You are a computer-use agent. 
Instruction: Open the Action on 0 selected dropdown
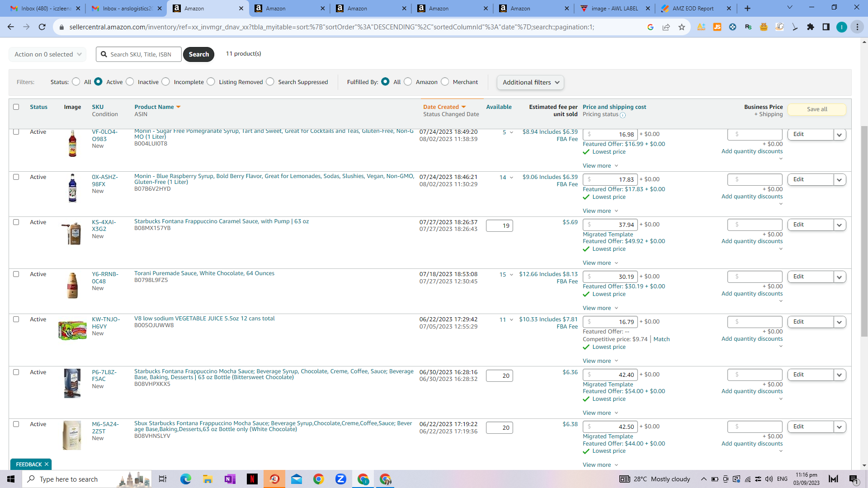click(x=47, y=54)
